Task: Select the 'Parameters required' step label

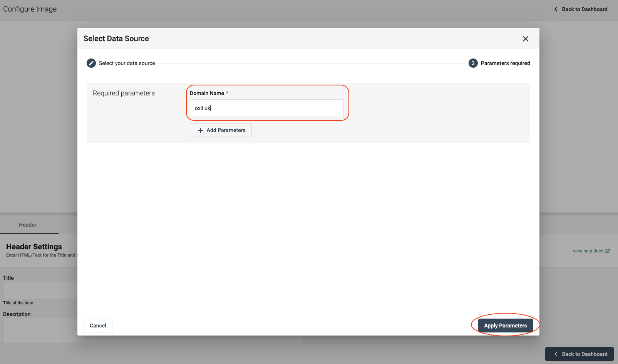Action: (505, 63)
